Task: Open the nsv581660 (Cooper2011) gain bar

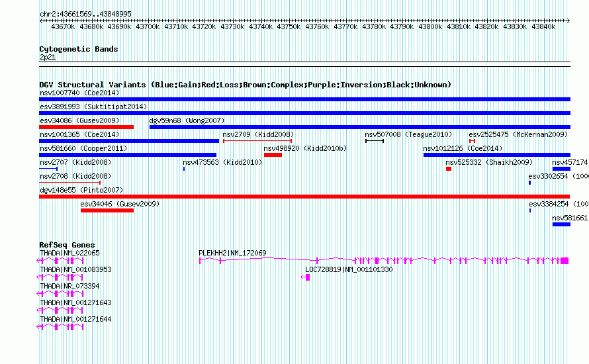Action: pos(128,155)
